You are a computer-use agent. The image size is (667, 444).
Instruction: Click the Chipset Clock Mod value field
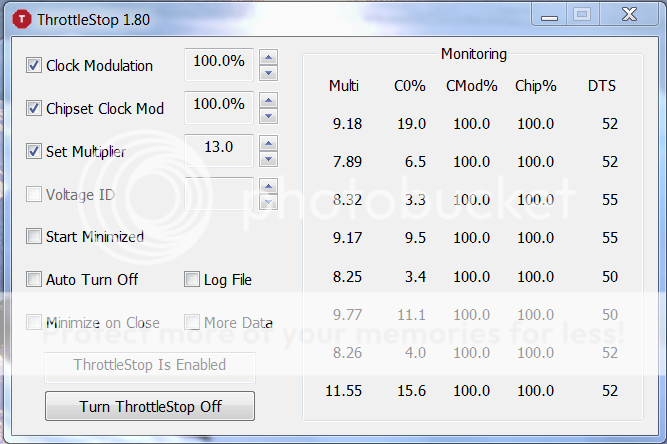click(219, 105)
